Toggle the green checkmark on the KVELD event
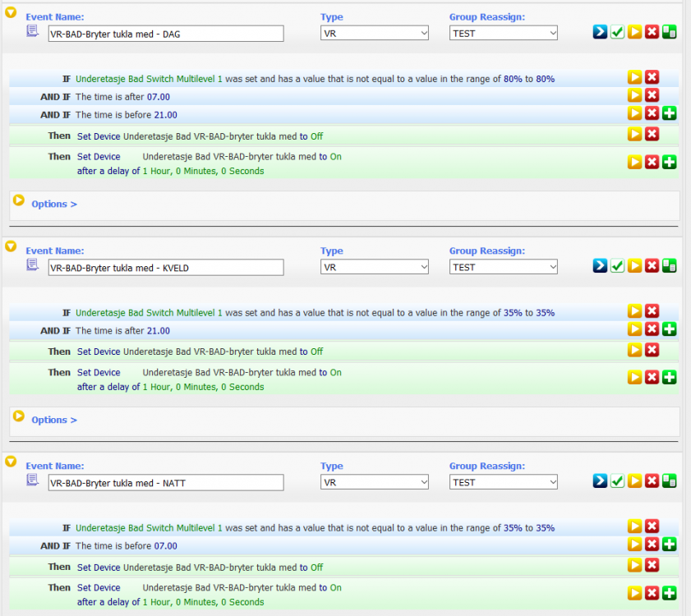Image resolution: width=691 pixels, height=616 pixels. click(618, 265)
